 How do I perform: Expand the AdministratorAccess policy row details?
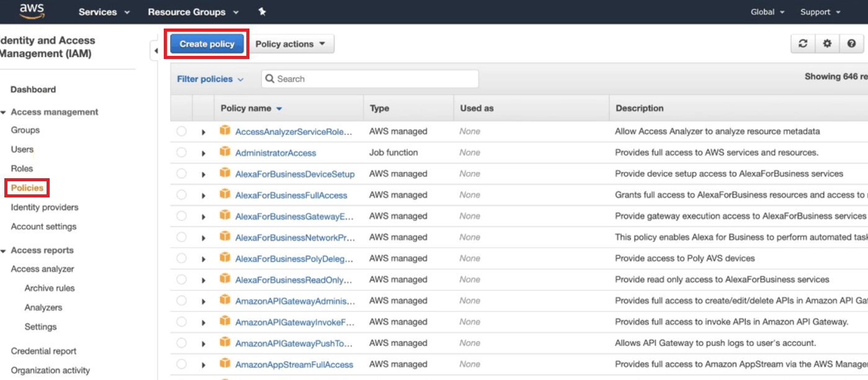click(x=204, y=153)
